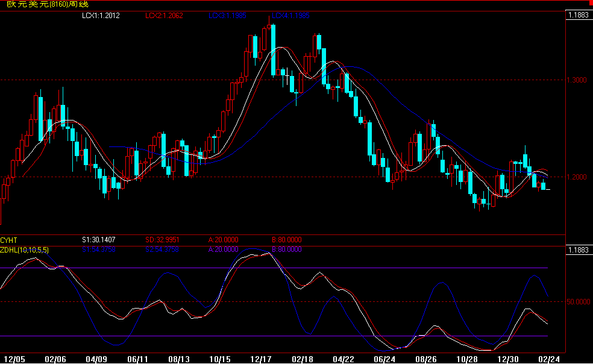593x364 pixels.
Task: Click the 10/28 date label
Action: (467, 359)
